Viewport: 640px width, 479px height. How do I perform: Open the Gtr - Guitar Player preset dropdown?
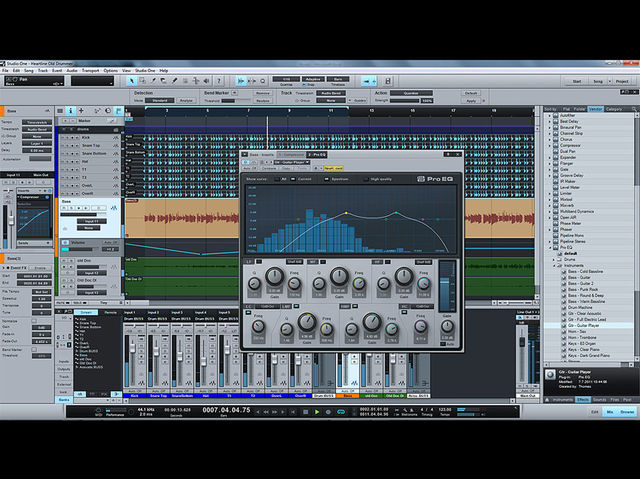(292, 162)
